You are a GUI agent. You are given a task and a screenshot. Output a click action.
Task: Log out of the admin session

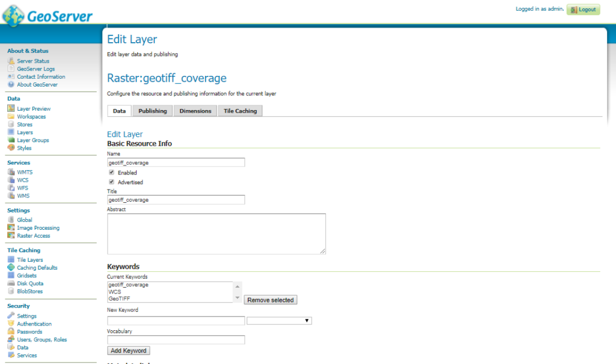click(582, 9)
